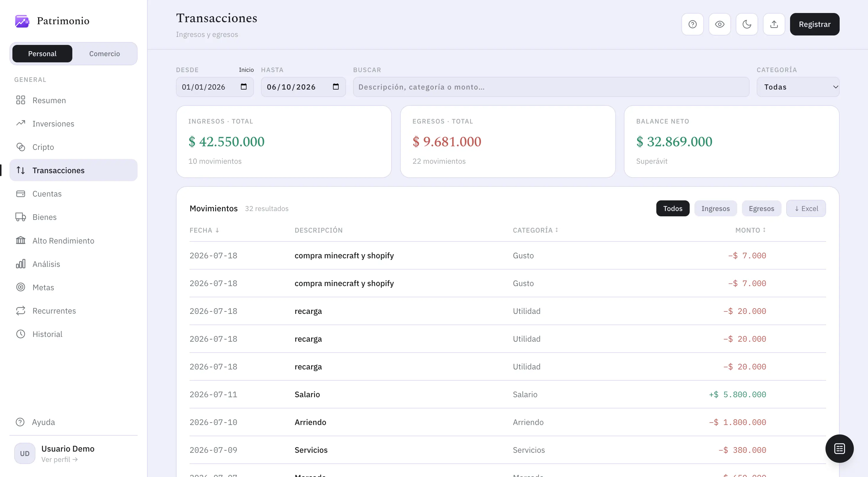
Task: Open Resumen in the sidebar
Action: (74, 100)
